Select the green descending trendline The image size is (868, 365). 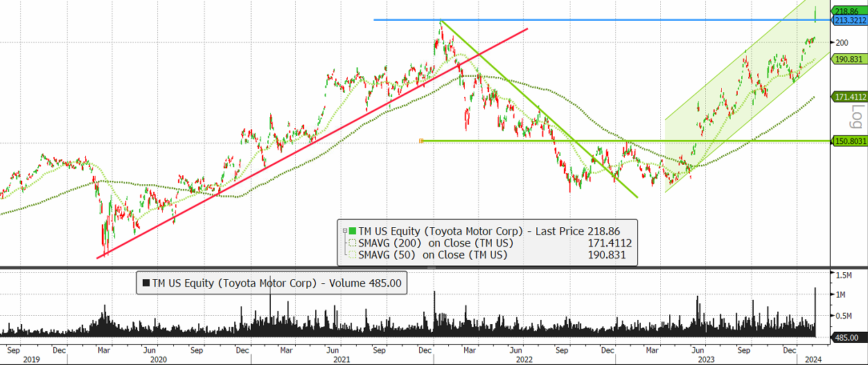(539, 109)
